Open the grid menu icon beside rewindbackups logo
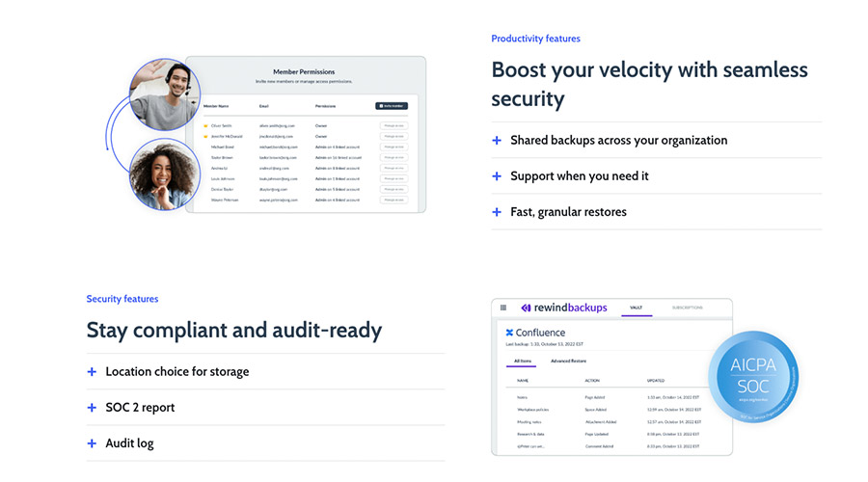868x482 pixels. click(503, 308)
